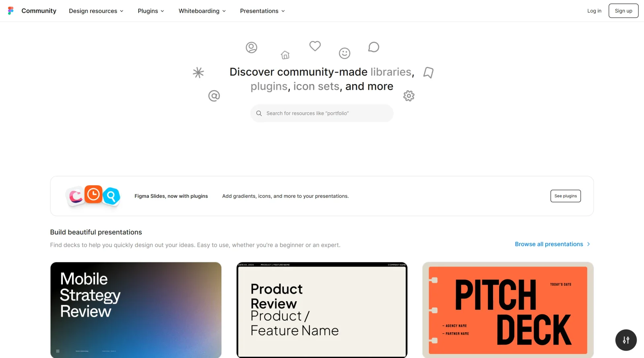The height and width of the screenshot is (358, 644).
Task: Click the @ symbol icon on the left
Action: 214,96
